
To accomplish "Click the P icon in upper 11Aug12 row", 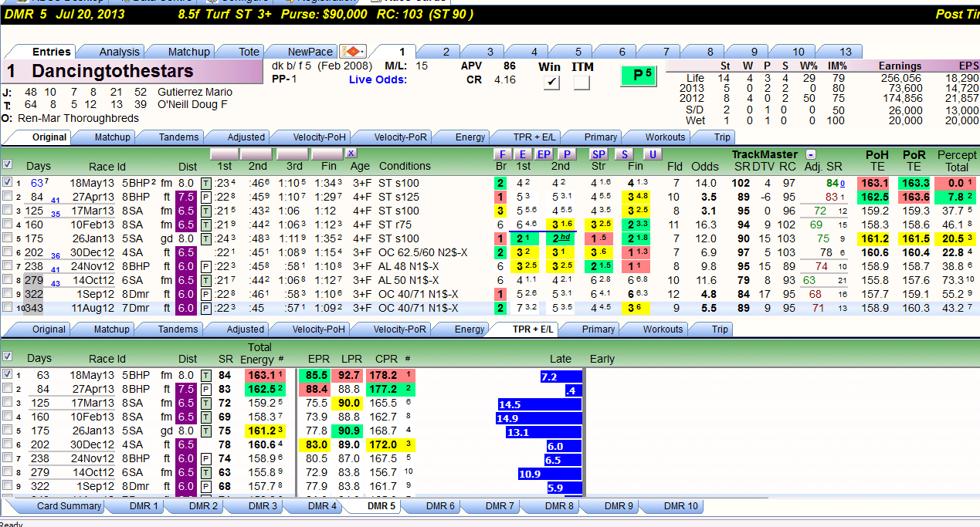I will click(205, 308).
